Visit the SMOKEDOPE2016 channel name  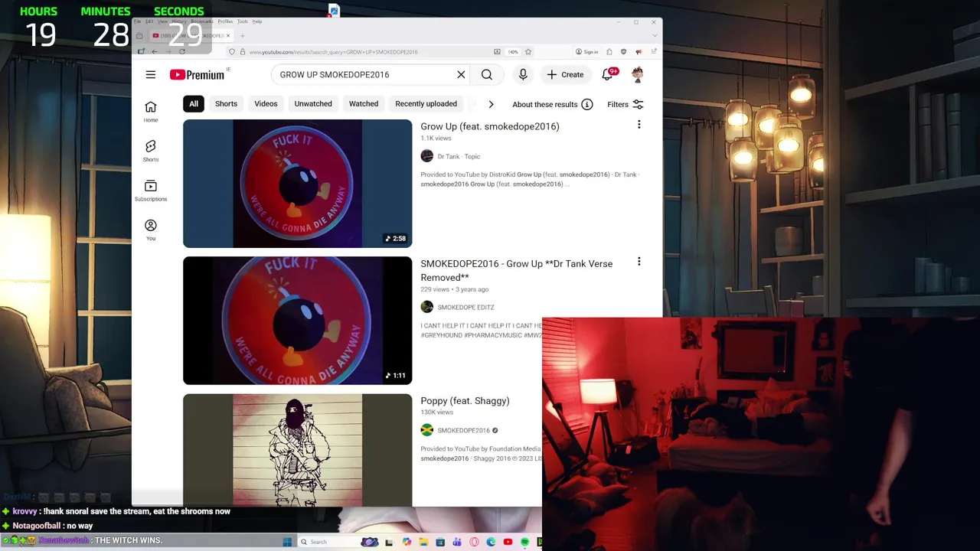(x=463, y=430)
